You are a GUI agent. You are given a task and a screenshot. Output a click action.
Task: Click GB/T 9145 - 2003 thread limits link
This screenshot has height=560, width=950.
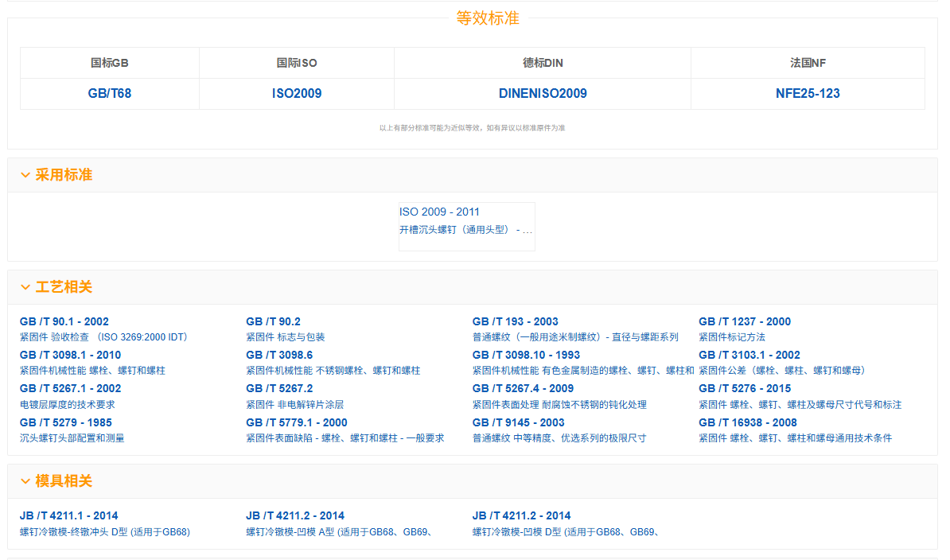point(518,422)
